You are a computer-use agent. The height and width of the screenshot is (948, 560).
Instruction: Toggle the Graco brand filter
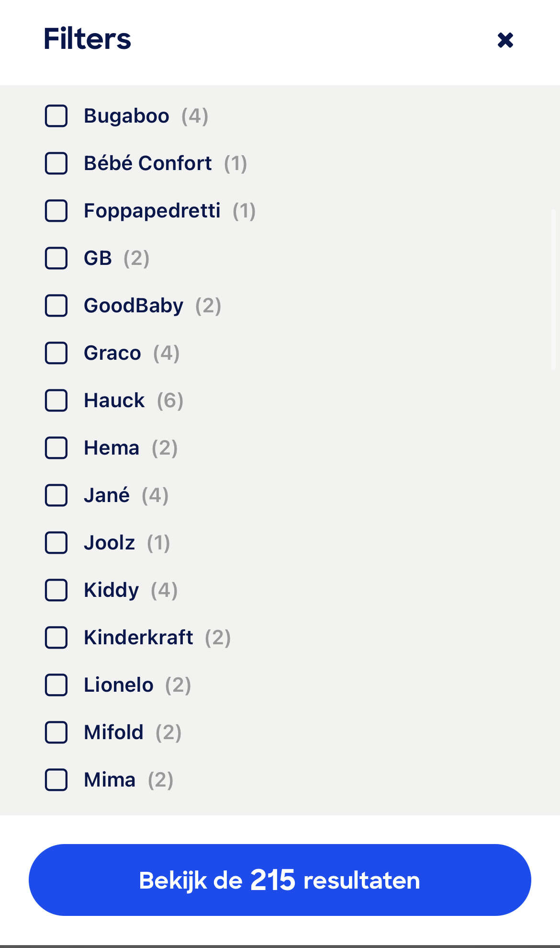tap(56, 353)
